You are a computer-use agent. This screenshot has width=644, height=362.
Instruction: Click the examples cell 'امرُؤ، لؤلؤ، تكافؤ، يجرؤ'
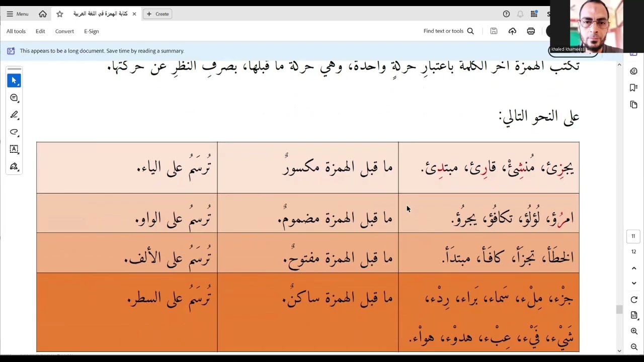[x=489, y=213]
